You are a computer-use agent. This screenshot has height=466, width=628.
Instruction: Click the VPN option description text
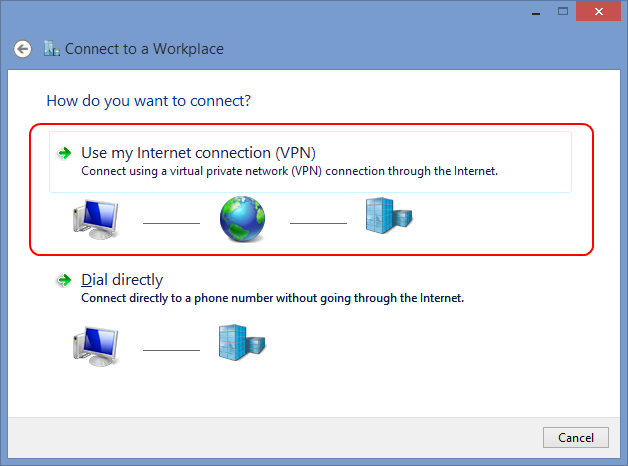[289, 171]
